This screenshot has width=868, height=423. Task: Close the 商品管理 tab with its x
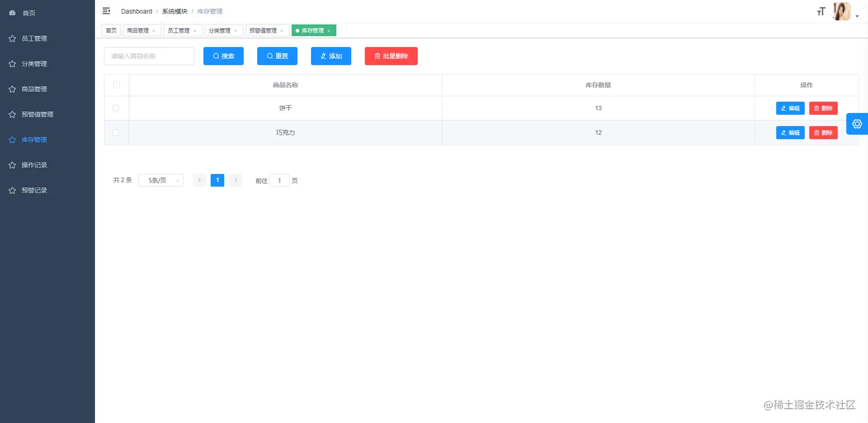coord(153,31)
